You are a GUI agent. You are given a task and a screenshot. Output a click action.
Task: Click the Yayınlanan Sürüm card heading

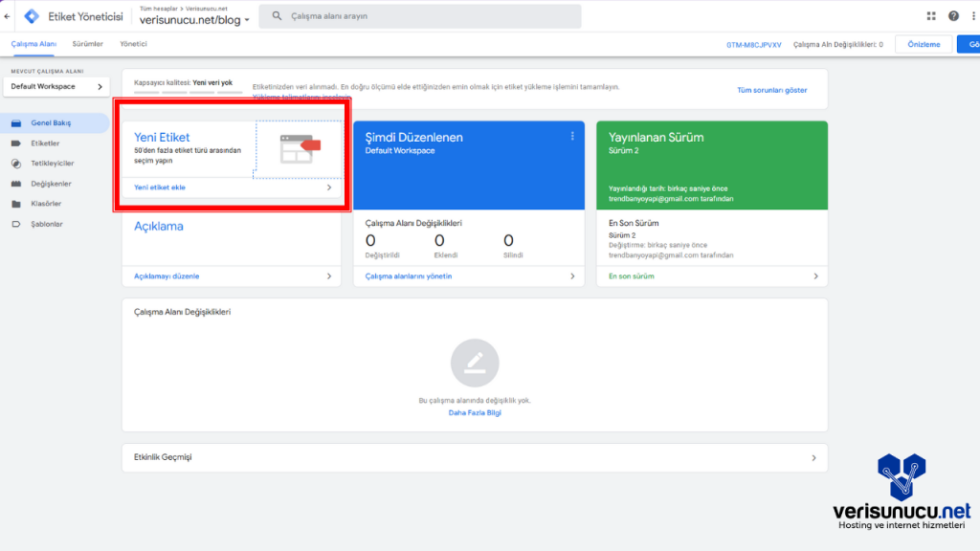tap(657, 138)
